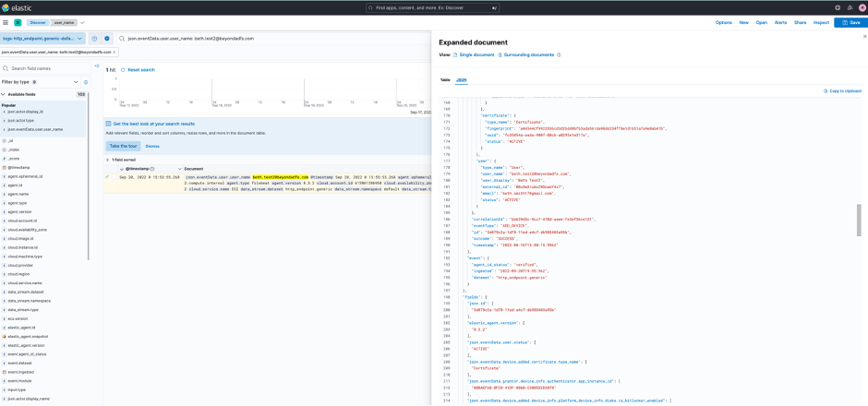Image resolution: width=868 pixels, height=406 pixels.
Task: Select the checkbox for the document row
Action: tap(113, 176)
